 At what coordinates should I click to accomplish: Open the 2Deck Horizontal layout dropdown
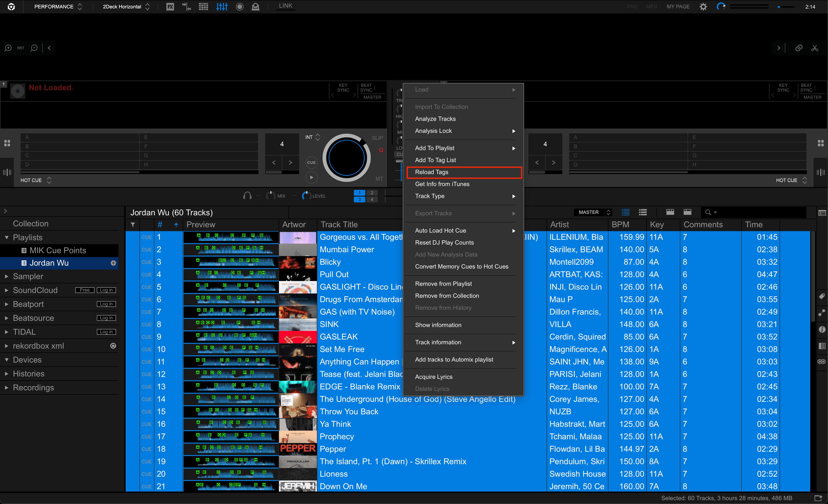click(126, 6)
